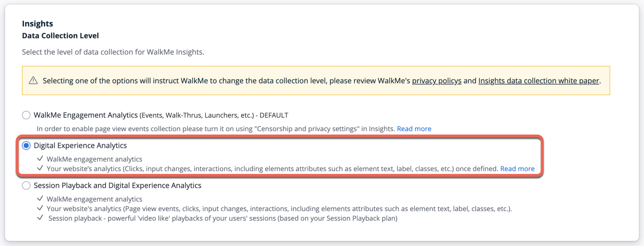Click the warning triangle icon in yellow banner

pyautogui.click(x=32, y=81)
